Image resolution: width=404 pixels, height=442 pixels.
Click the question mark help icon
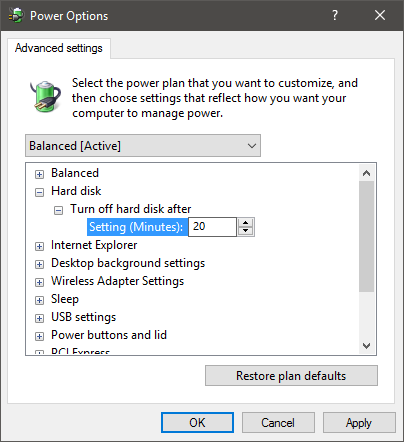pos(335,15)
